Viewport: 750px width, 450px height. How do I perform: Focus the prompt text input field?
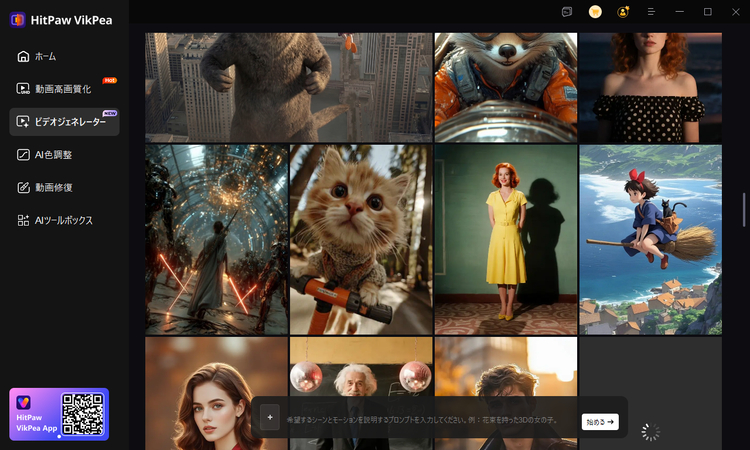pyautogui.click(x=422, y=420)
